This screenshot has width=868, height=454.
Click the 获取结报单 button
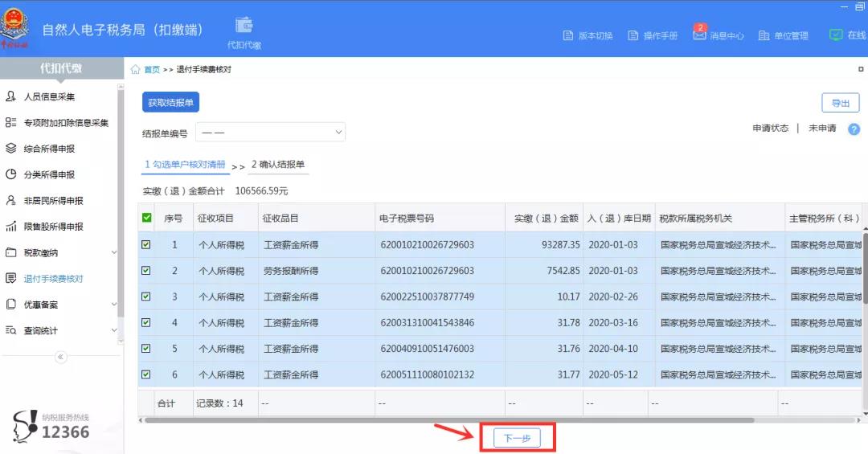[x=170, y=102]
